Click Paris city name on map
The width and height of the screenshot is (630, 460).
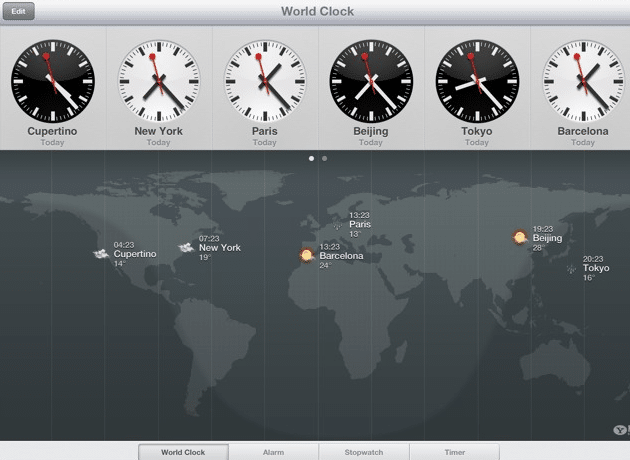pyautogui.click(x=360, y=224)
